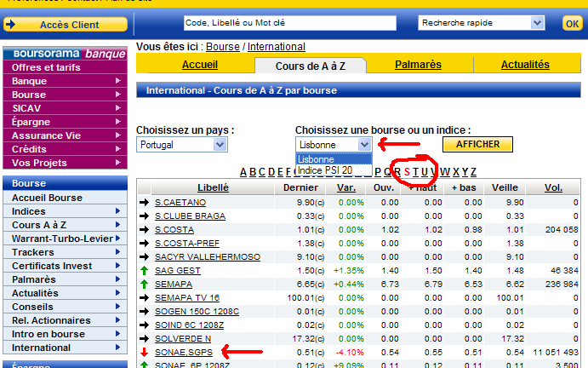Open the S.COSTA-PREF stock link
This screenshot has height=368, width=588.
coord(187,244)
